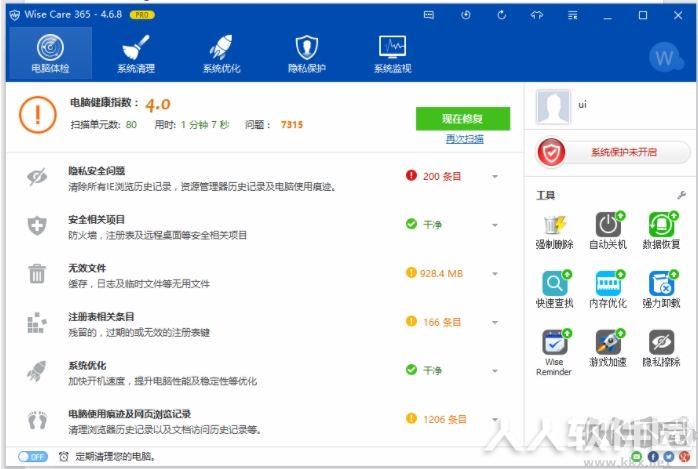Viewport: 698px width, 469px height.
Task: Click the registry blocks 注册表相关条目 icon
Action: pyautogui.click(x=37, y=323)
